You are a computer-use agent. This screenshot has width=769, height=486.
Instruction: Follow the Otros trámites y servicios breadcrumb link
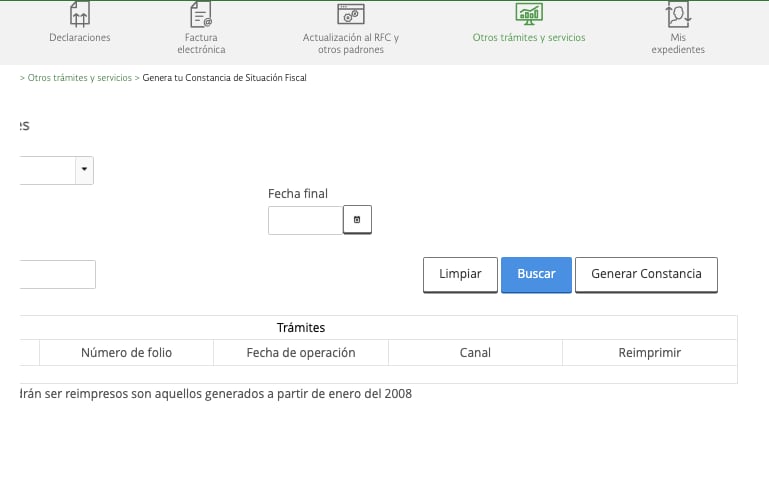[80, 78]
